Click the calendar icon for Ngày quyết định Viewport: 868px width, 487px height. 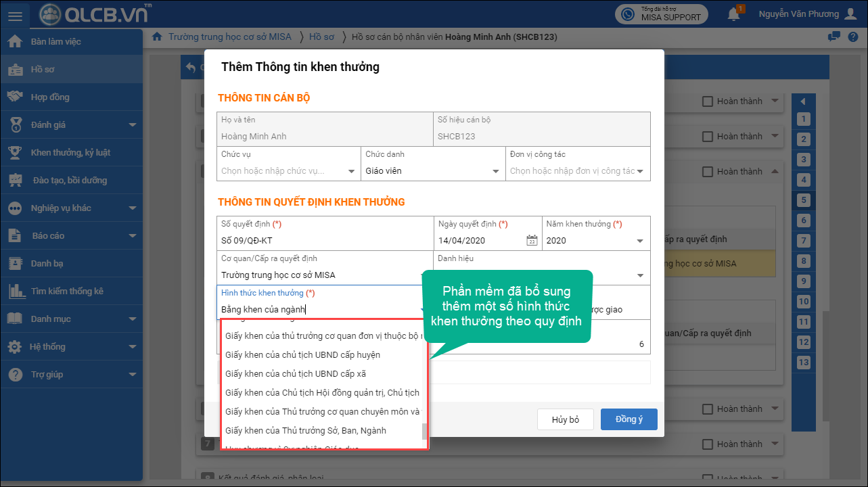532,241
